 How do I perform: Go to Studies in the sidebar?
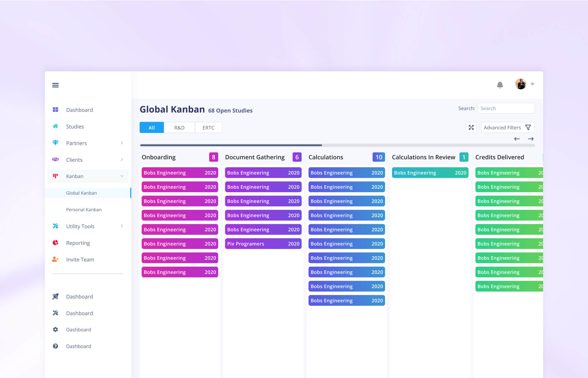(x=75, y=126)
